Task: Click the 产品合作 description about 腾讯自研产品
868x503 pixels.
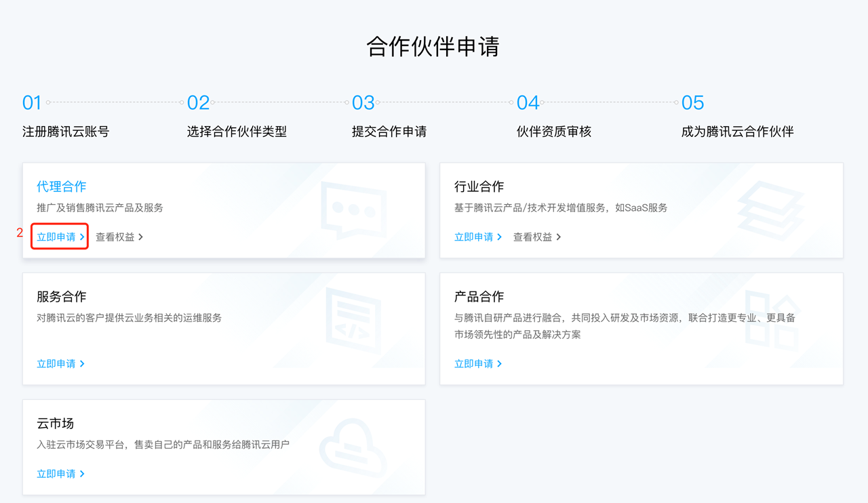Action: pos(625,326)
